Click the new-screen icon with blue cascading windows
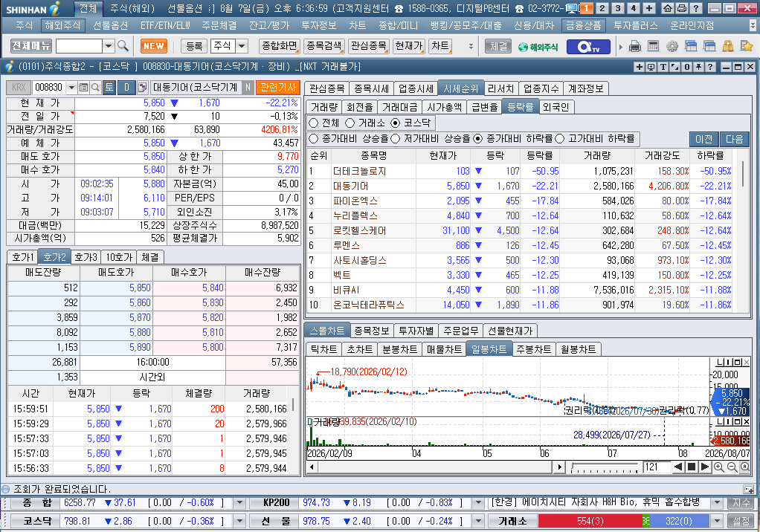 pyautogui.click(x=690, y=47)
